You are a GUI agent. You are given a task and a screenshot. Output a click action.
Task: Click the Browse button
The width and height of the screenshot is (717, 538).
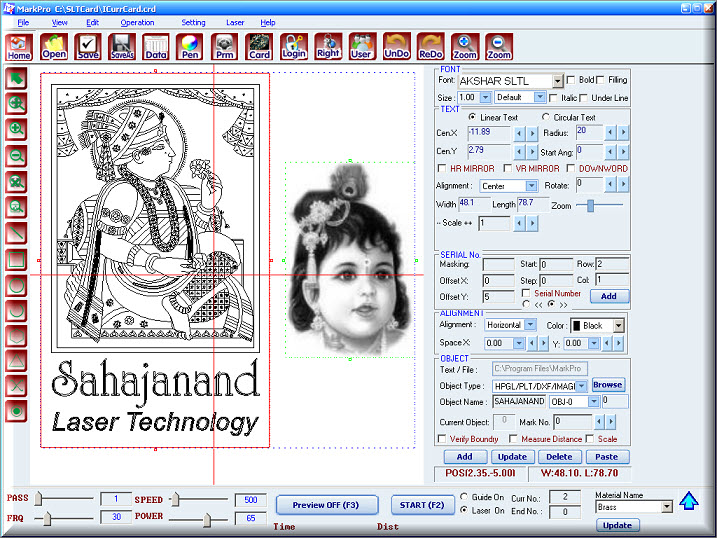coord(607,385)
